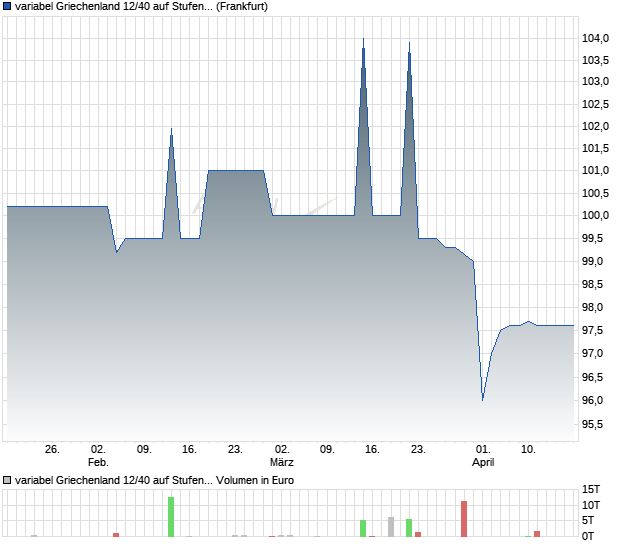Click the 104,0 price axis label
The width and height of the screenshot is (620, 546).
595,38
